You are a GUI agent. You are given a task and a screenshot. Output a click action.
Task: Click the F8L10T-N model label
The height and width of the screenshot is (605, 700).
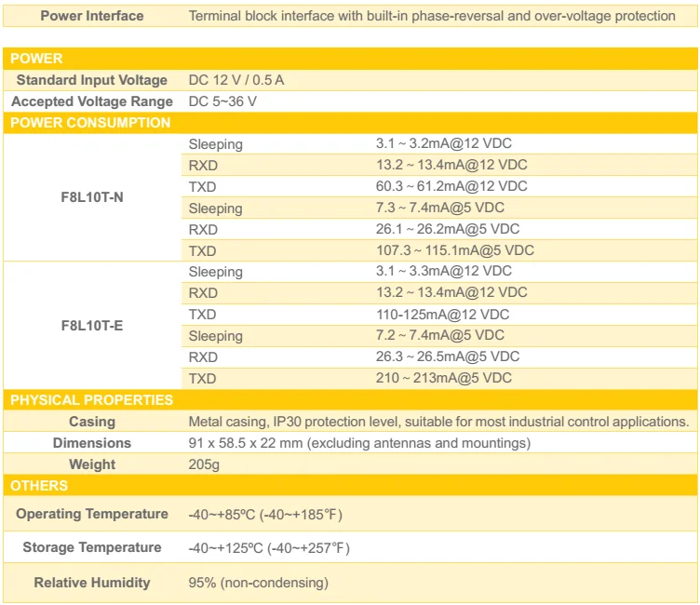(92, 197)
